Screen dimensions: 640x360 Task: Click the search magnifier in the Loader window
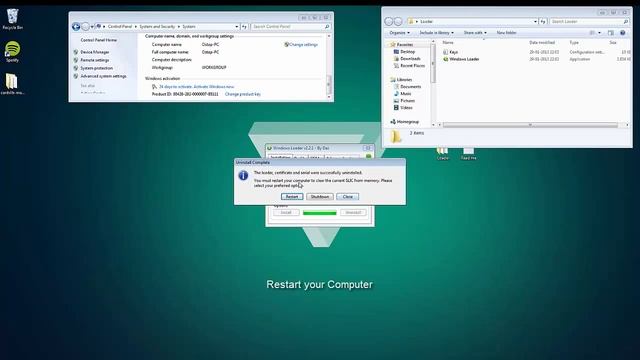pos(626,21)
